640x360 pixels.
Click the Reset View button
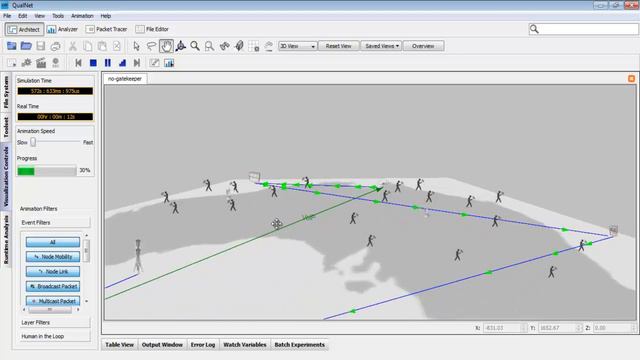338,46
